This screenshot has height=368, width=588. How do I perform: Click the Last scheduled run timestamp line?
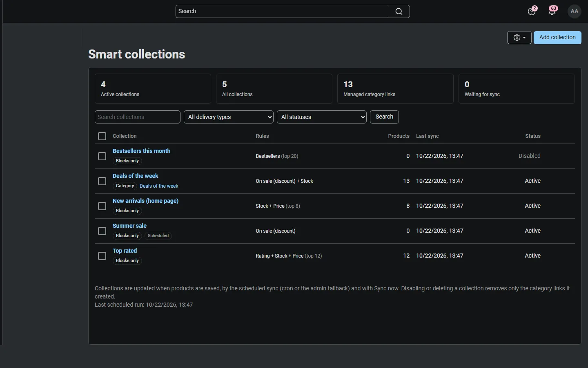tap(144, 305)
